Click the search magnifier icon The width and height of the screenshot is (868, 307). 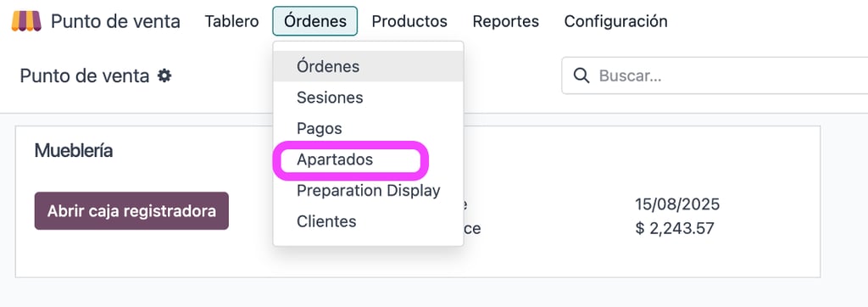(x=581, y=75)
